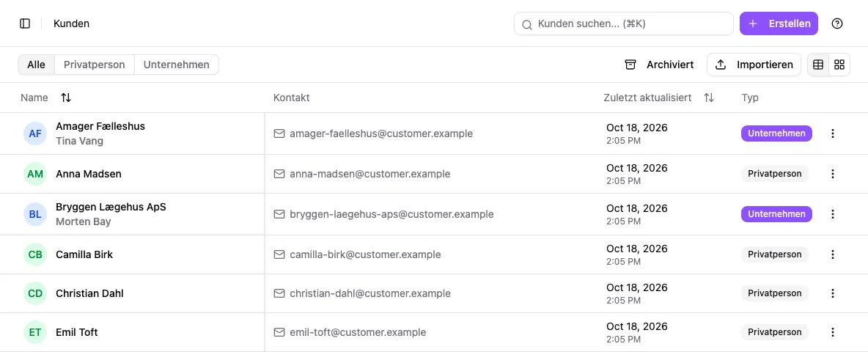Click email bryggen-laegehus-aps@customer.example

(x=391, y=214)
